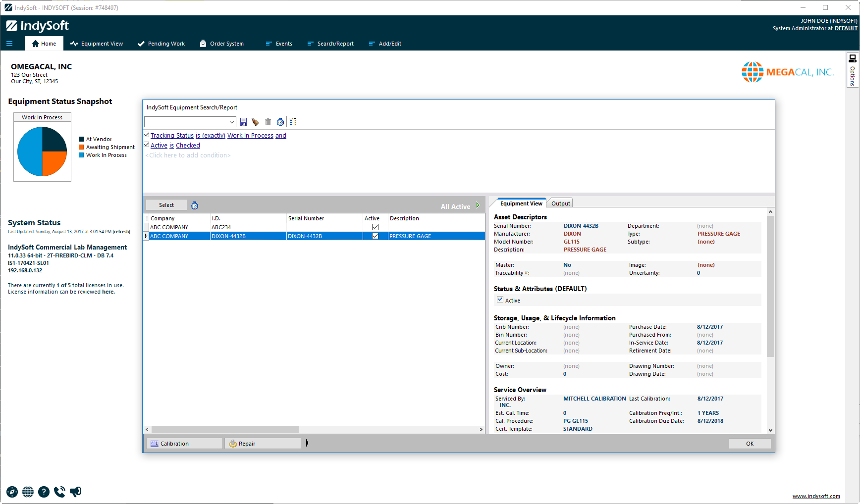Click the globe icon in bottom bar
Viewport: 860px width, 504px height.
click(x=28, y=492)
